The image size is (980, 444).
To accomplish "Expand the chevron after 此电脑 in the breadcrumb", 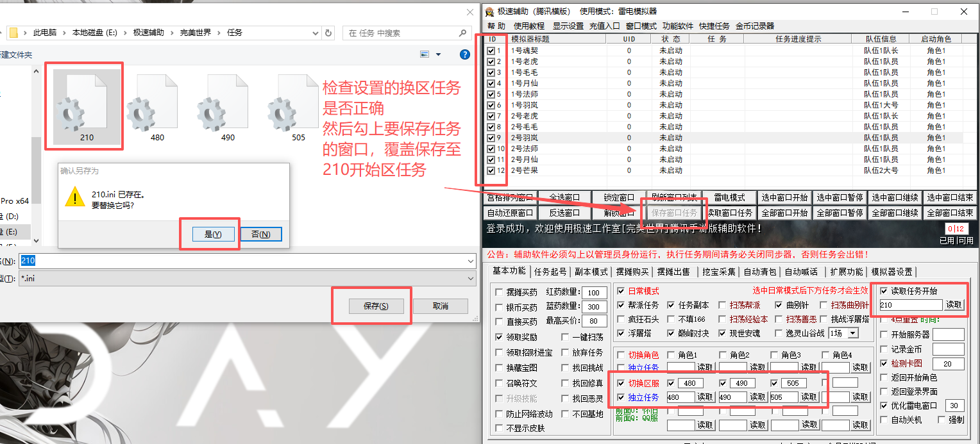I will [x=64, y=33].
